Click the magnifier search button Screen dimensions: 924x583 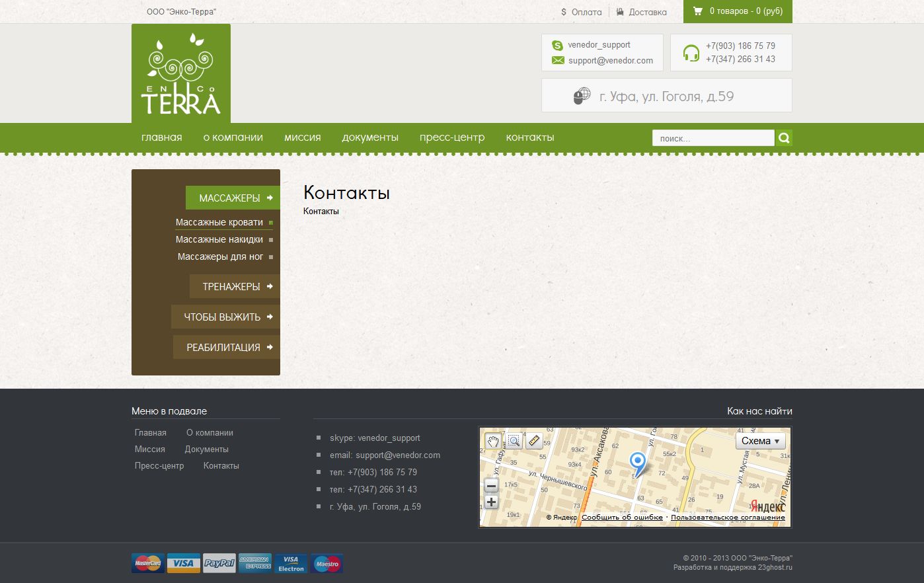point(784,137)
